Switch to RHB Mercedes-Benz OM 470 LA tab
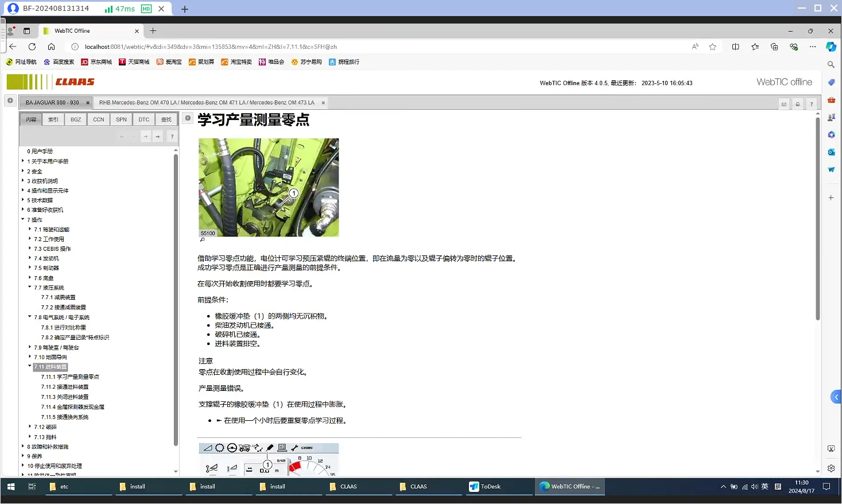Viewport: 842px width, 504px height. [207, 103]
